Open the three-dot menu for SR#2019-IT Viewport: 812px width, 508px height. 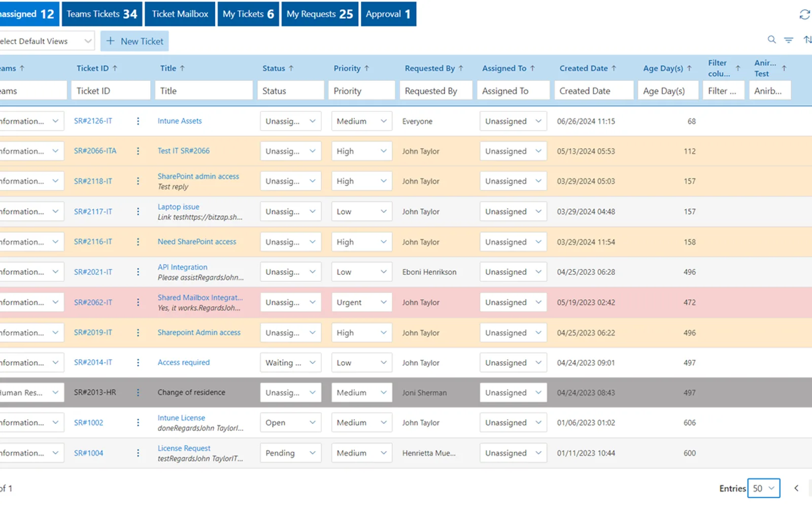point(138,332)
